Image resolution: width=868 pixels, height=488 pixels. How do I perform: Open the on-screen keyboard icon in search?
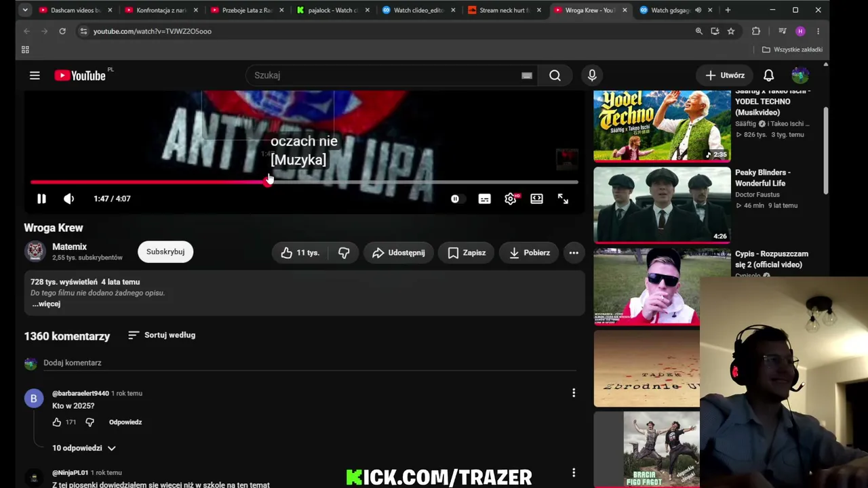click(526, 75)
